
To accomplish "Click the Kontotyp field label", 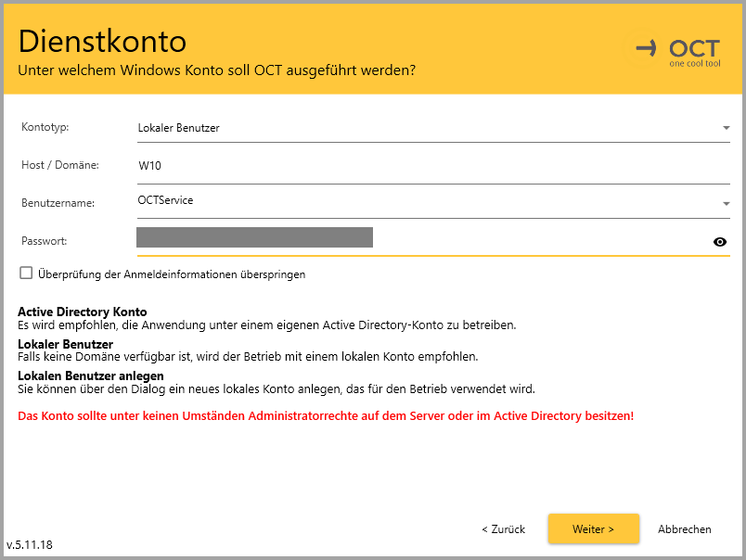I will tap(45, 127).
